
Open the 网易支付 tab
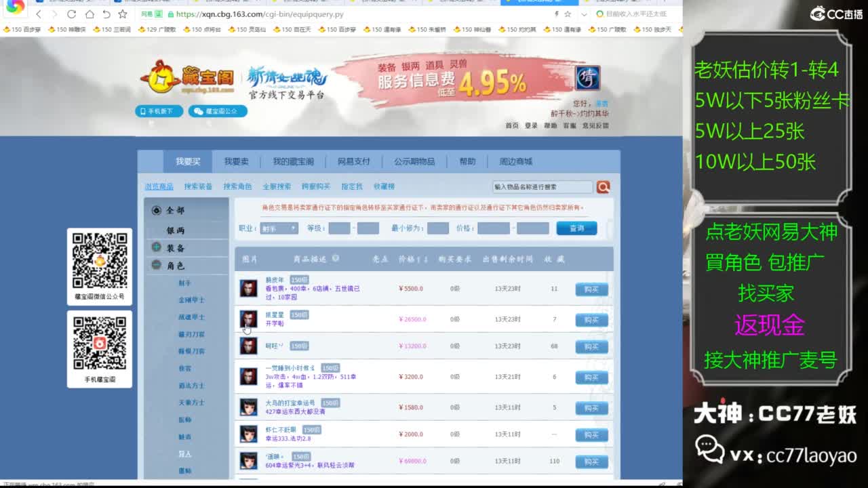click(354, 161)
